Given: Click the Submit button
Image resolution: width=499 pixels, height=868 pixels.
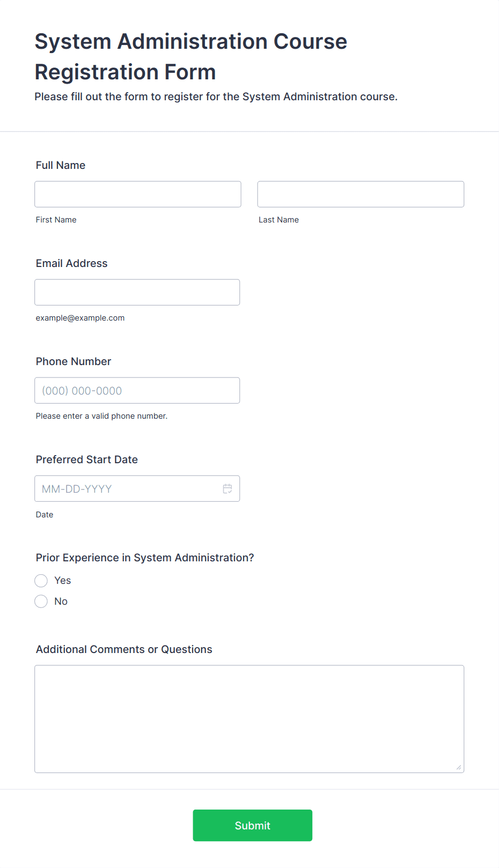Looking at the screenshot, I should pos(253,825).
